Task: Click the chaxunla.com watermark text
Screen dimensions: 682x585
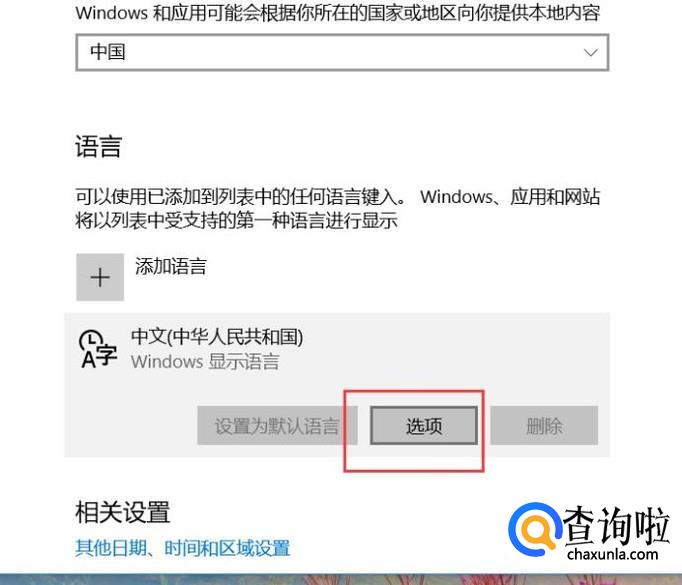Action: pyautogui.click(x=612, y=554)
